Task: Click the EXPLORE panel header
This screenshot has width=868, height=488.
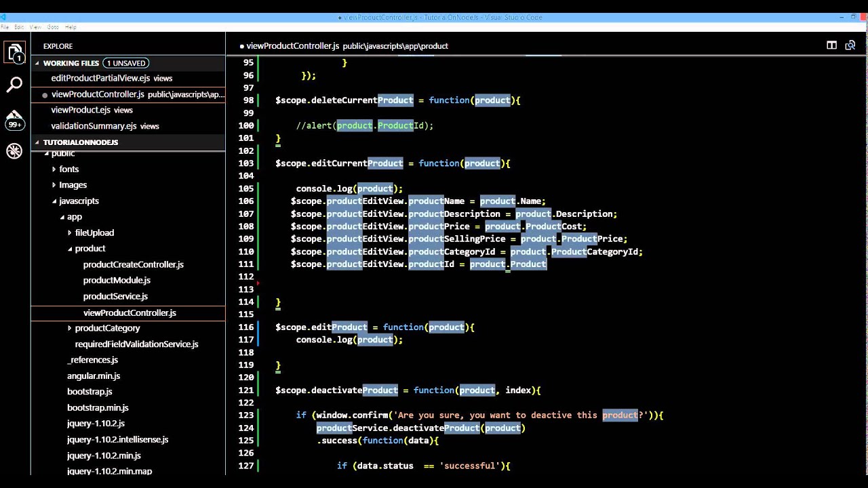Action: (x=58, y=46)
